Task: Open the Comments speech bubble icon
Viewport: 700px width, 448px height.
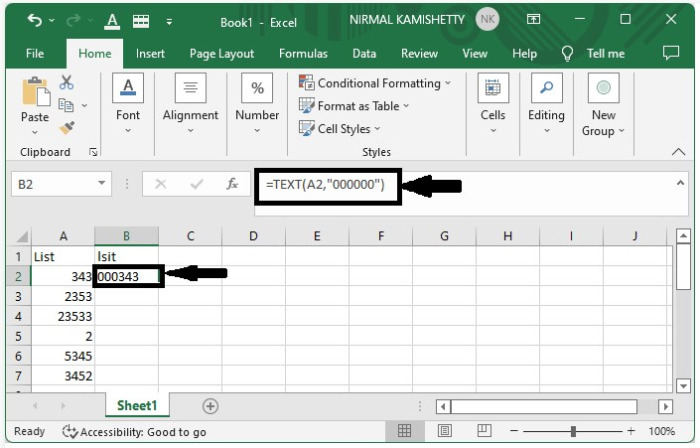Action: click(671, 53)
